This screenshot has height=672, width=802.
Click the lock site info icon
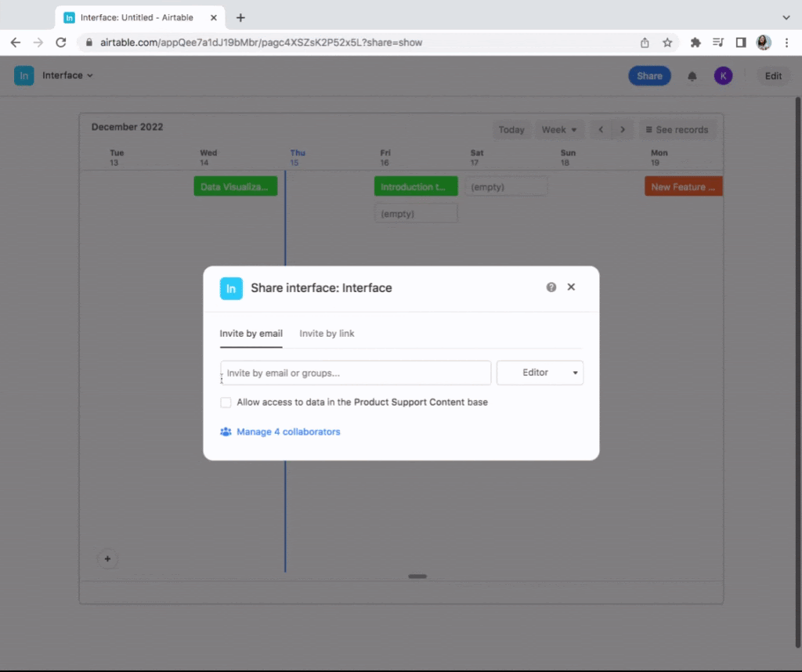coord(89,42)
